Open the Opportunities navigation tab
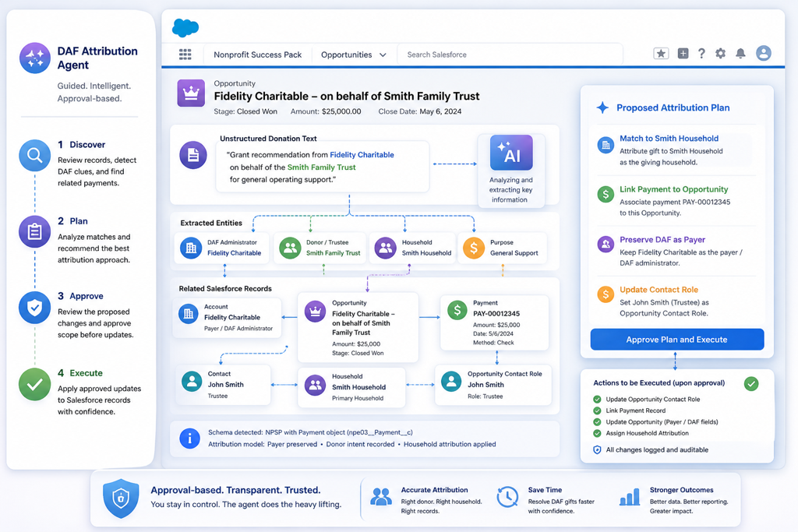 tap(347, 55)
